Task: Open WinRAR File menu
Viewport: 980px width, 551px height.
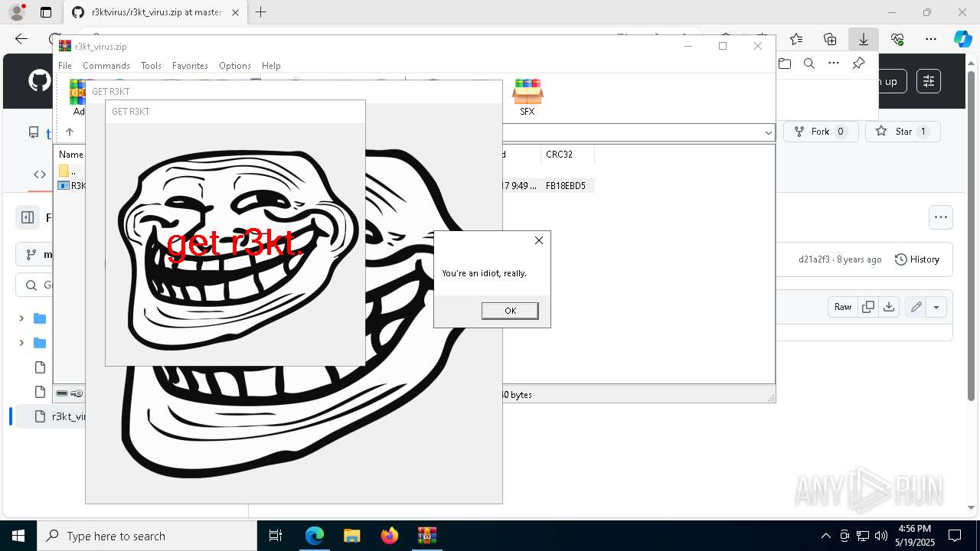Action: 65,66
